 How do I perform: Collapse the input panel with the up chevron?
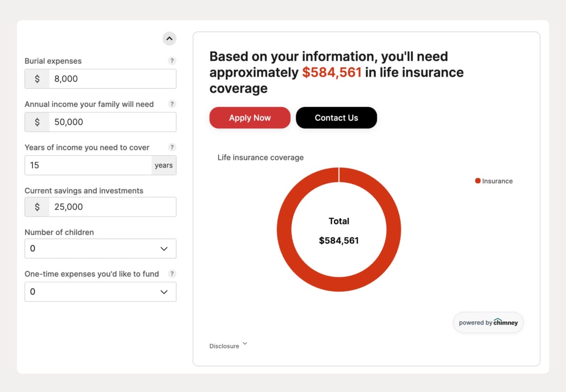click(169, 39)
